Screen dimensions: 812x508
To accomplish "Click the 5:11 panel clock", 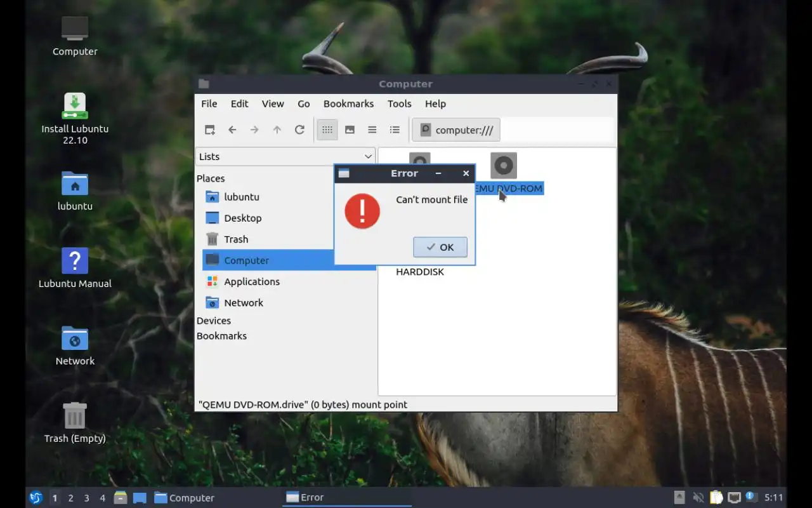I will click(773, 498).
